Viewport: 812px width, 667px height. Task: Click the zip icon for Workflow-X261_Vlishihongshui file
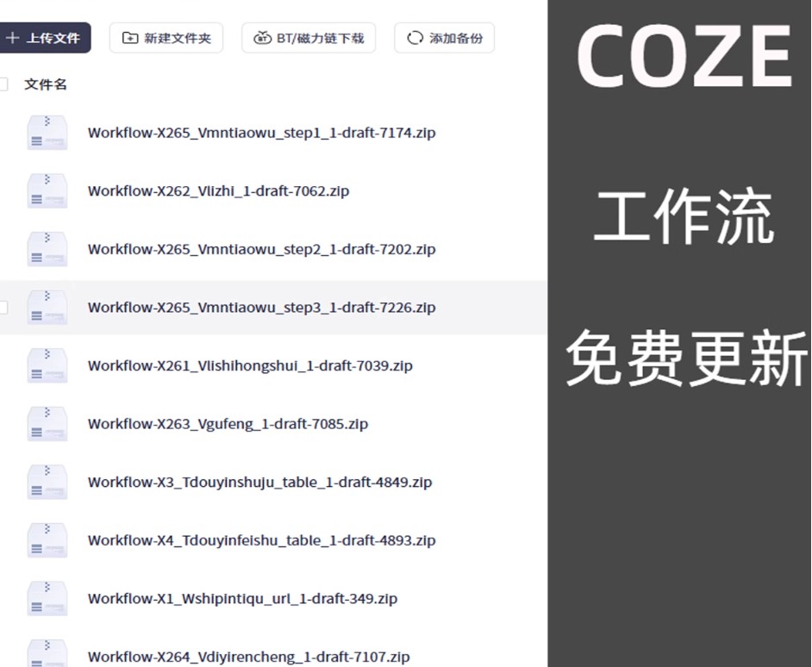click(x=47, y=365)
